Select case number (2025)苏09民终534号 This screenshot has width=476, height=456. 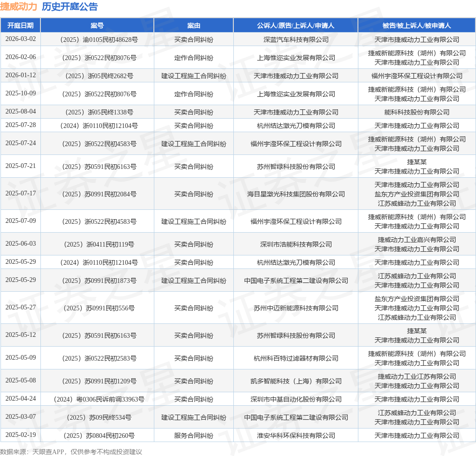tap(99, 418)
